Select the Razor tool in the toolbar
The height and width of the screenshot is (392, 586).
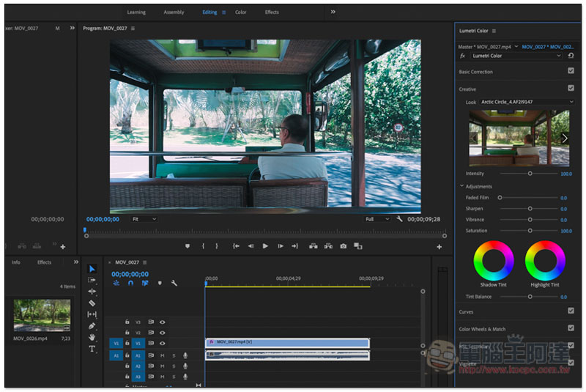[92, 303]
